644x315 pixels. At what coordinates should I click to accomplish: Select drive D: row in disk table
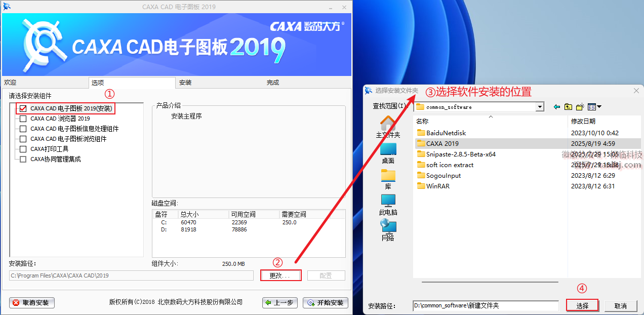pos(249,229)
